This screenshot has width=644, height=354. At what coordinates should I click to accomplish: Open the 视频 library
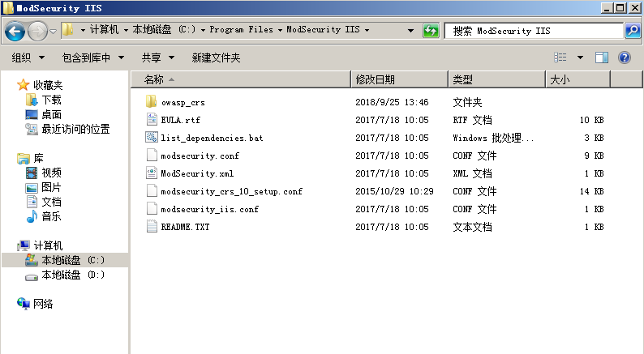51,173
